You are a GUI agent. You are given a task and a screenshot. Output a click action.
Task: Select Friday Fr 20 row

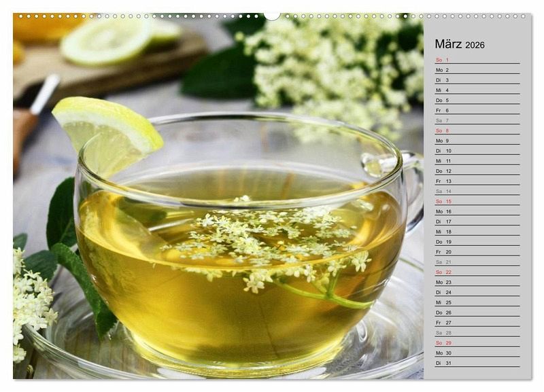point(477,252)
